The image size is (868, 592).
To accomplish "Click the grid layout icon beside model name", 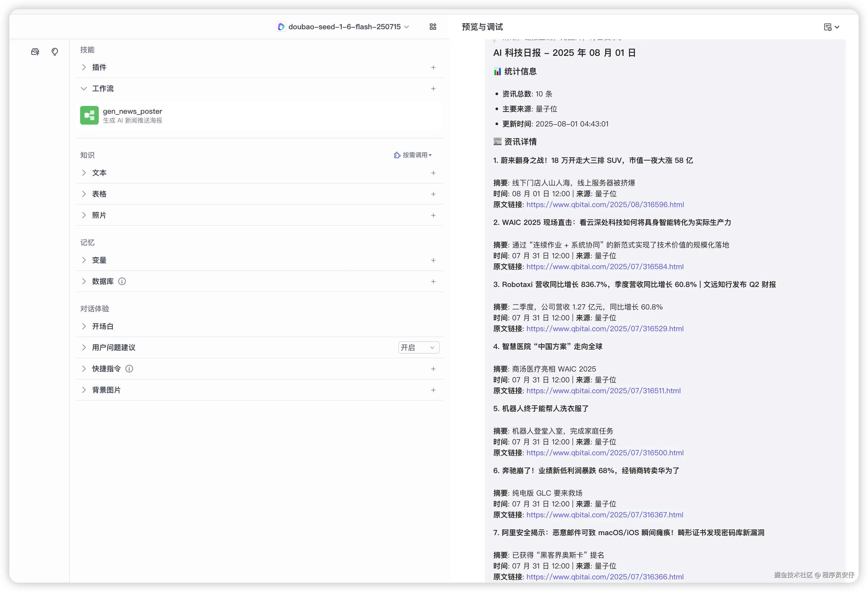I will tap(433, 27).
